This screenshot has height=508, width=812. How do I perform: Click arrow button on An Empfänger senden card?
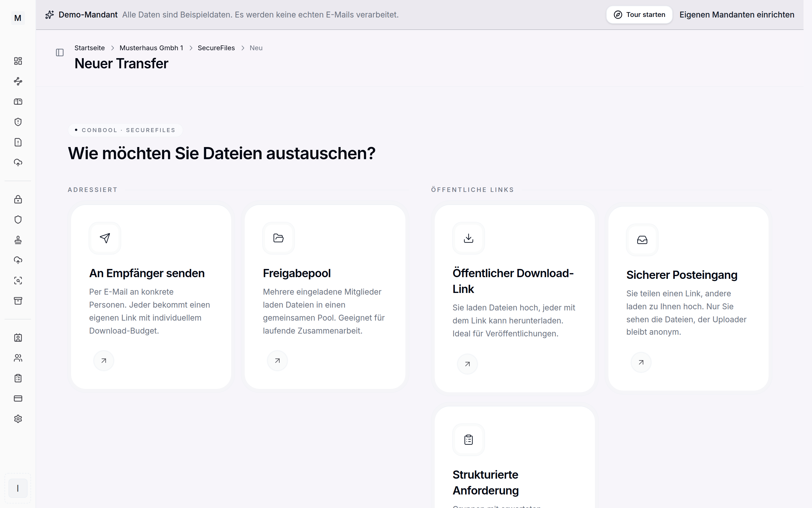(104, 361)
